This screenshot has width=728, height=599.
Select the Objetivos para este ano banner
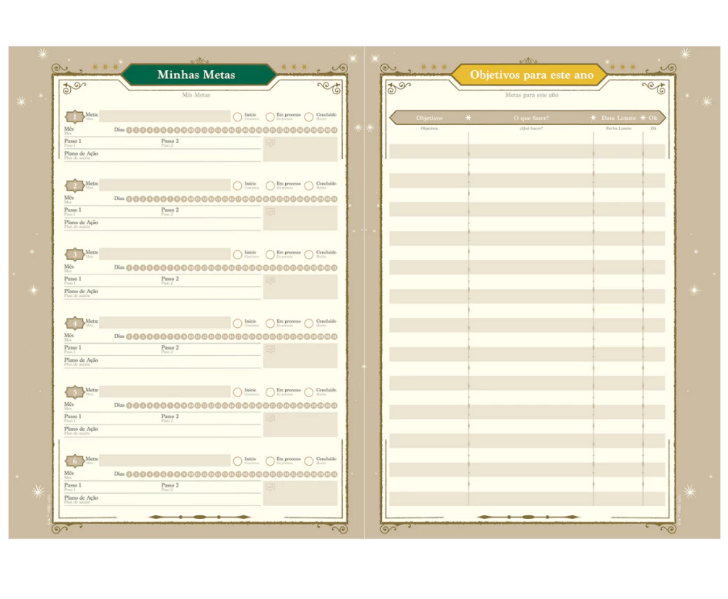tap(524, 75)
